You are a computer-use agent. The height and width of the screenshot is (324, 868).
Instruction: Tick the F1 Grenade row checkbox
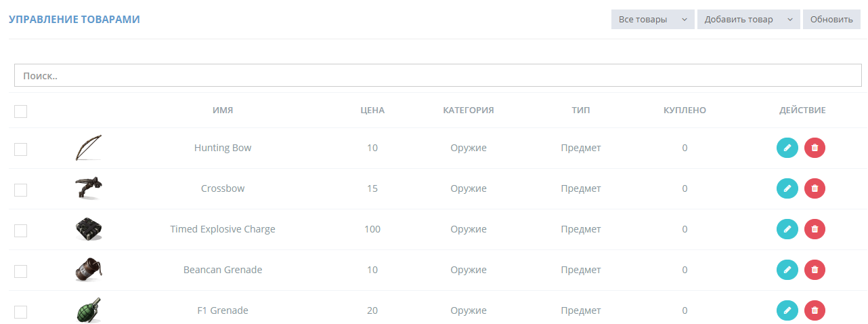pos(21,312)
